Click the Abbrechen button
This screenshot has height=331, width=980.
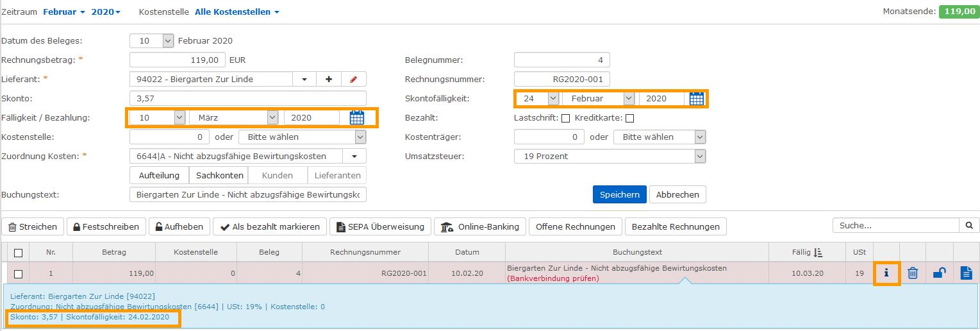[677, 194]
